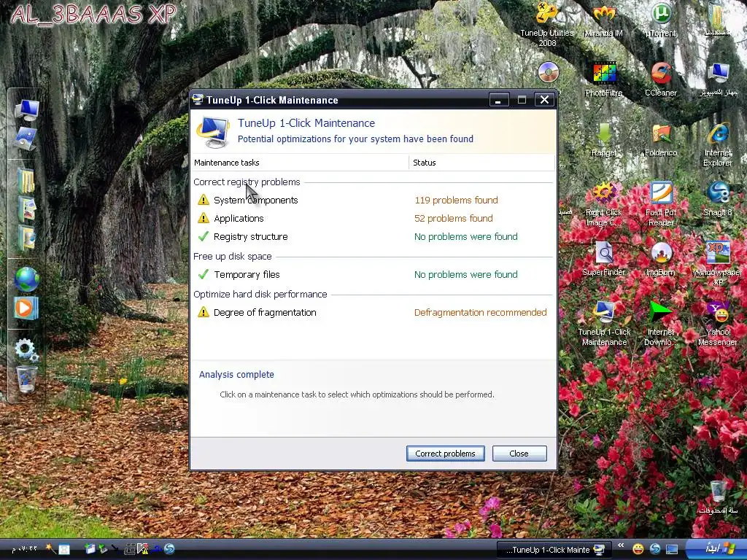The image size is (747, 560).
Task: Select the Temporary files task row
Action: 373,274
